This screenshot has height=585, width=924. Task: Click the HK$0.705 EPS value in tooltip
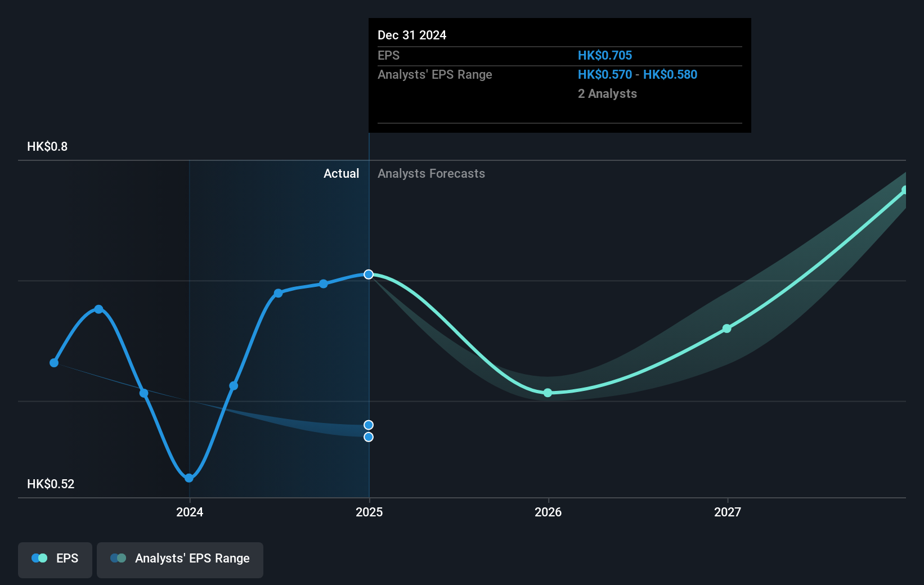(x=605, y=56)
